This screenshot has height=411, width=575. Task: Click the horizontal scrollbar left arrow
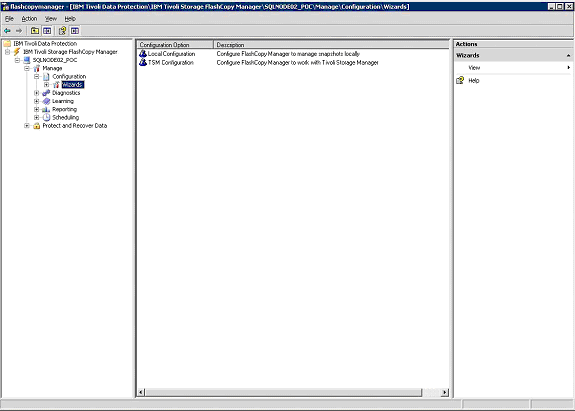click(141, 392)
